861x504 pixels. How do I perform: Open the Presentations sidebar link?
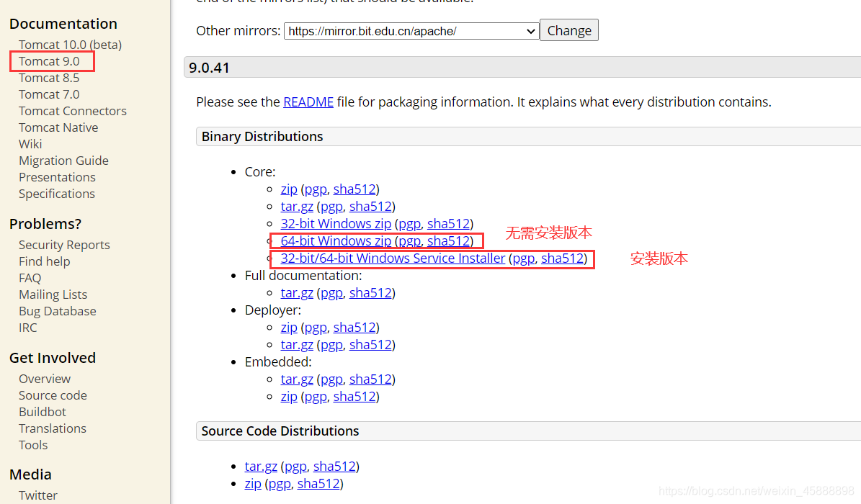coord(57,177)
